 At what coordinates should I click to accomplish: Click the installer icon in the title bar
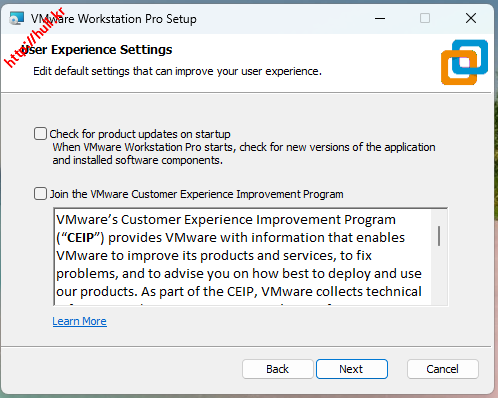(x=16, y=18)
